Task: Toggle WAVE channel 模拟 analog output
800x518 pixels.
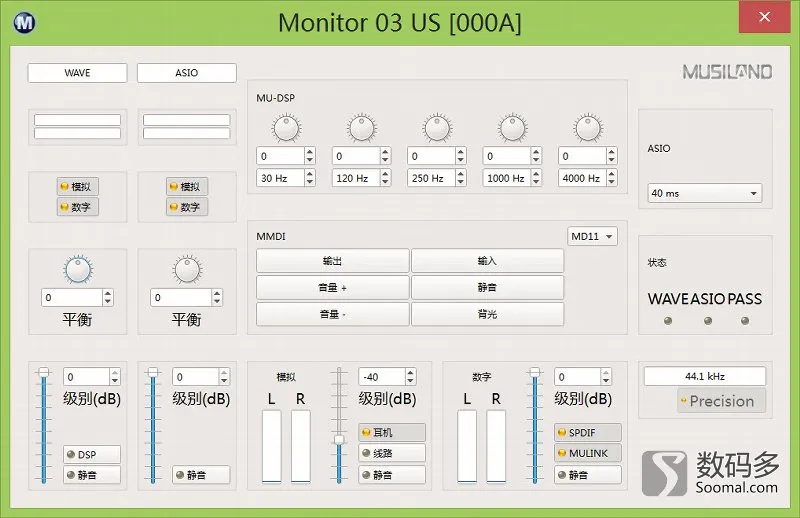Action: tap(78, 186)
